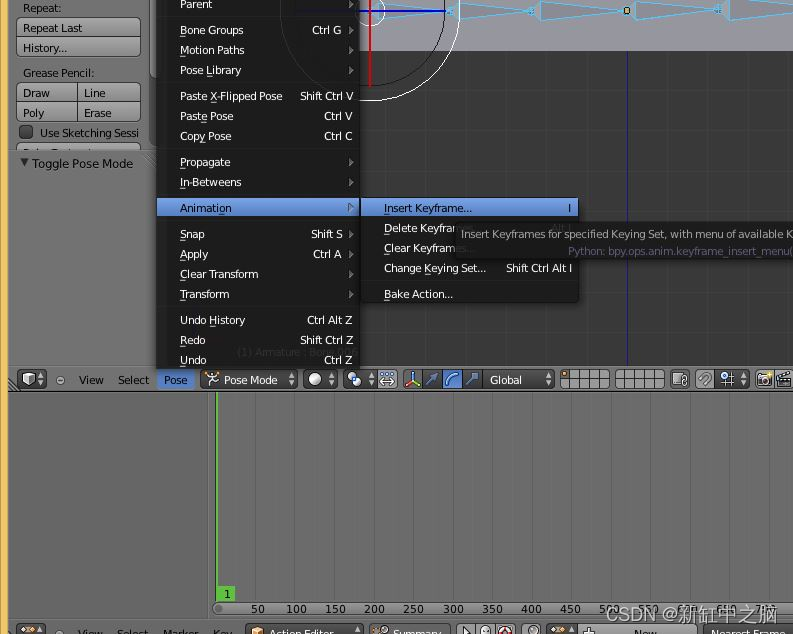
Task: Open the Pose Mode dropdown
Action: [249, 379]
